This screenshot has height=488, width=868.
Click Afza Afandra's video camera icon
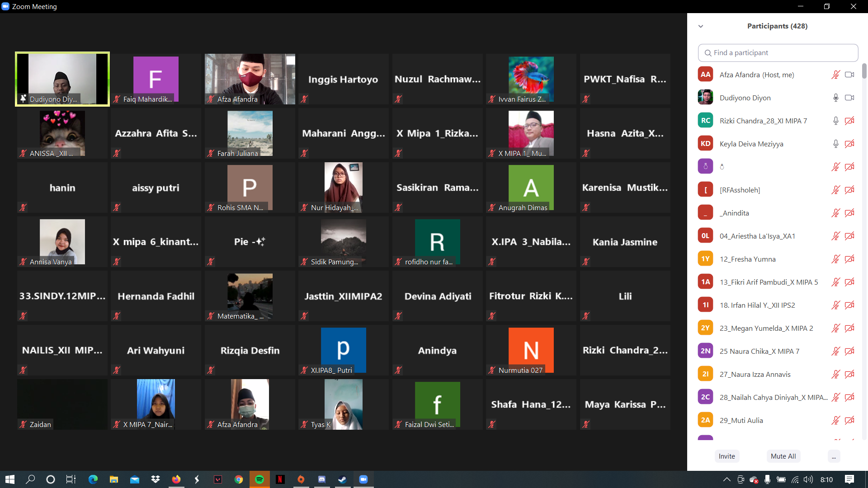[x=849, y=75]
